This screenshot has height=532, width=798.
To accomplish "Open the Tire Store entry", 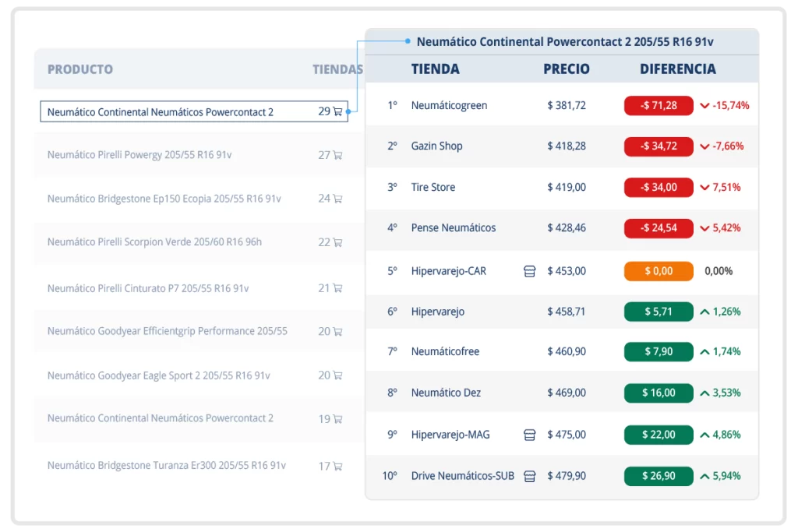I will (x=433, y=187).
